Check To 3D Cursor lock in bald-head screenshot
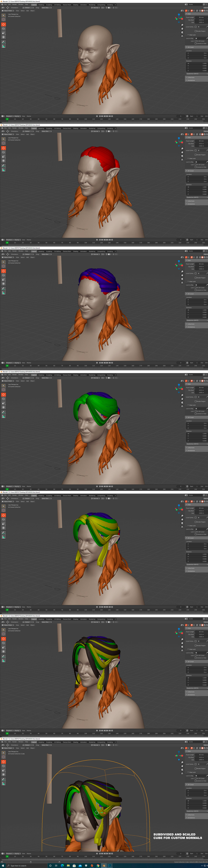 (196, 41)
